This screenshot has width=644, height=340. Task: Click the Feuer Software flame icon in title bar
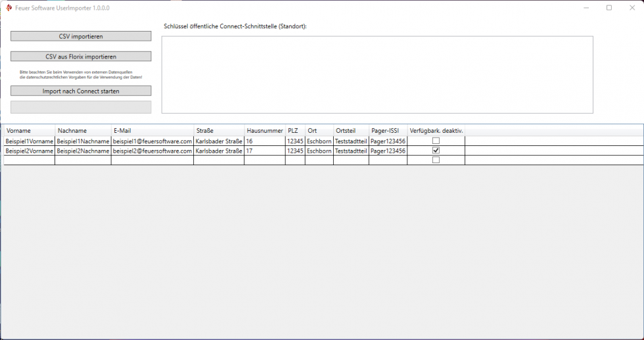[9, 8]
